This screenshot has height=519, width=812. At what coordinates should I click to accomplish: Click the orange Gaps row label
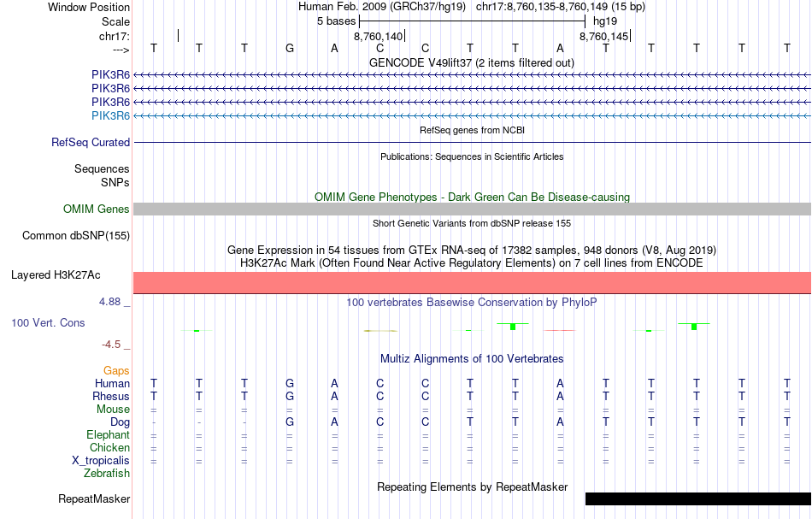click(116, 370)
